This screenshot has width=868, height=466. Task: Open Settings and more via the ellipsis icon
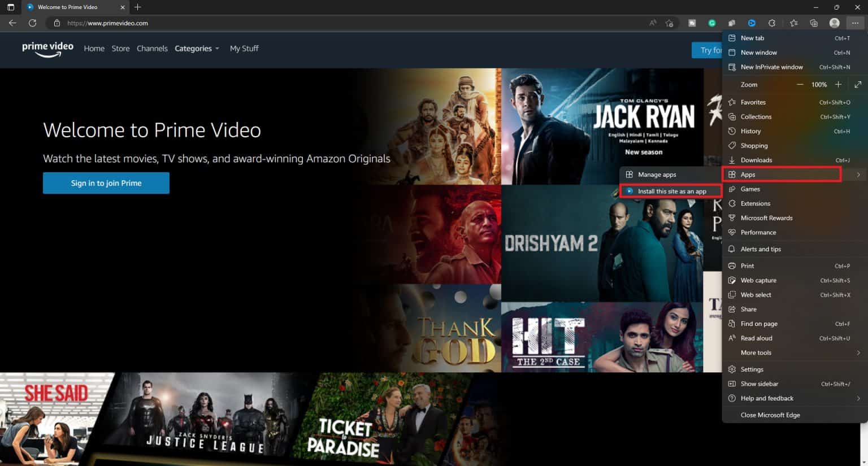(x=856, y=23)
